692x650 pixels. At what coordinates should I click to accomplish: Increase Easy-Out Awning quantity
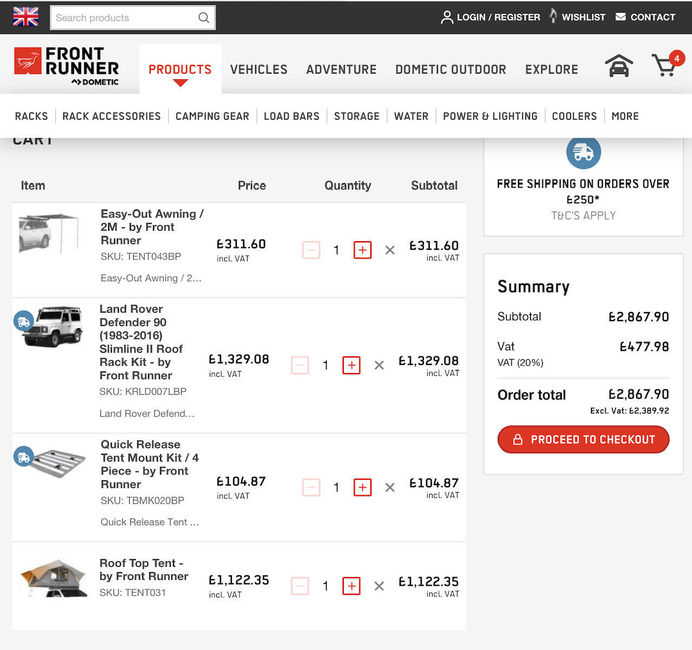coord(362,250)
